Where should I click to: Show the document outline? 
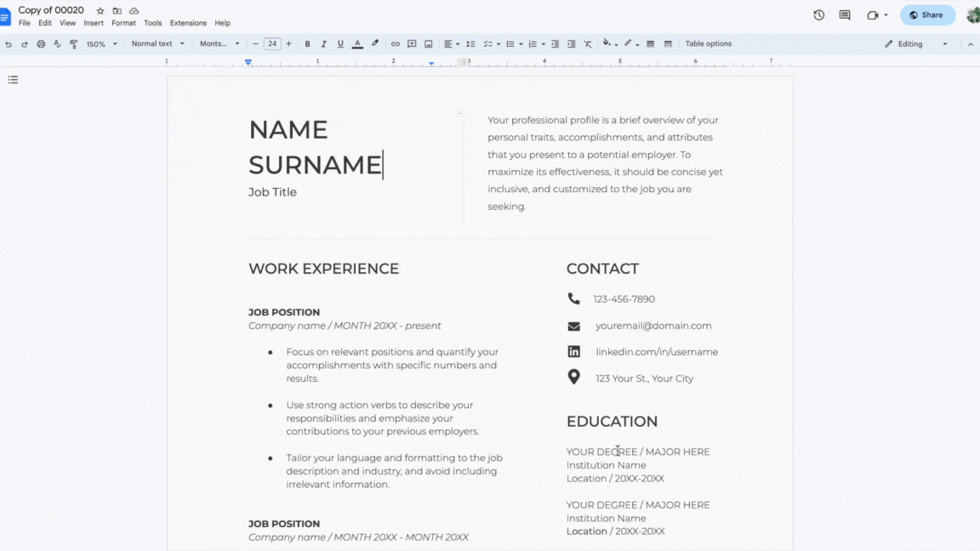coord(13,80)
